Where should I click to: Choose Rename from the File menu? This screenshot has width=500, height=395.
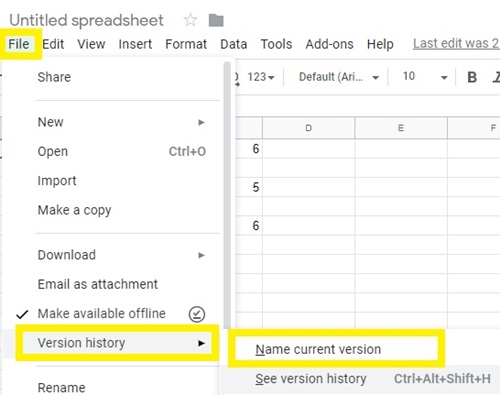pyautogui.click(x=111, y=388)
